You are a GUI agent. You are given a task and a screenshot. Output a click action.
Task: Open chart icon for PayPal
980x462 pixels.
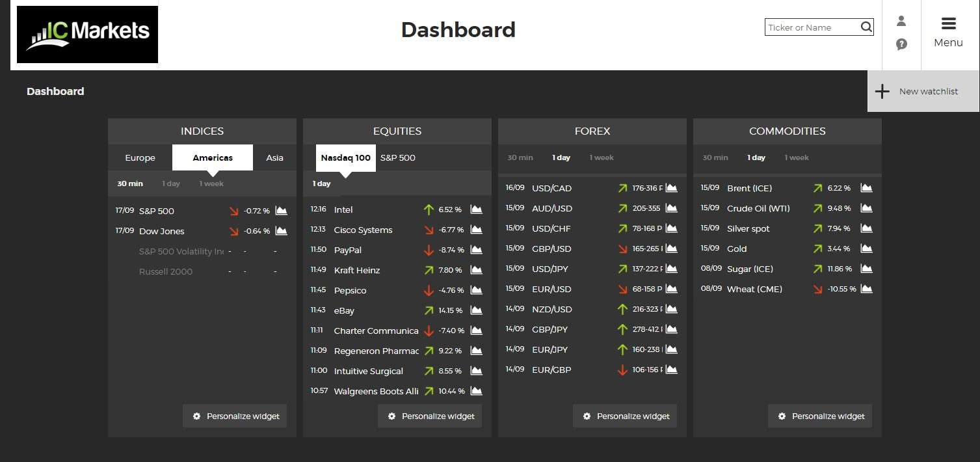476,250
